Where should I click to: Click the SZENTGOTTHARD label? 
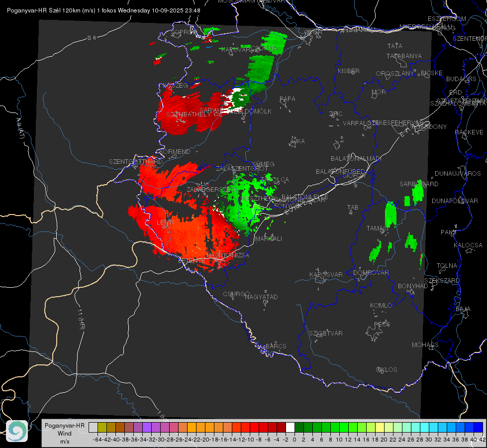point(135,162)
